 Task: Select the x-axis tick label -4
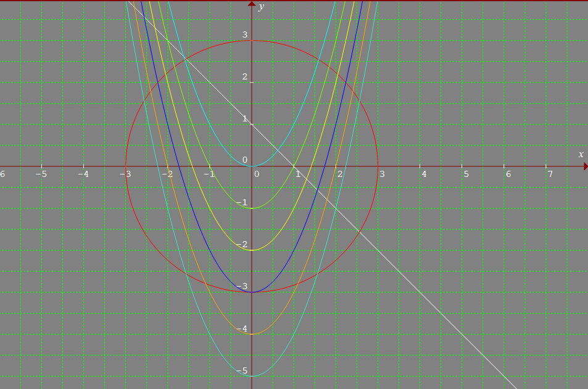83,174
